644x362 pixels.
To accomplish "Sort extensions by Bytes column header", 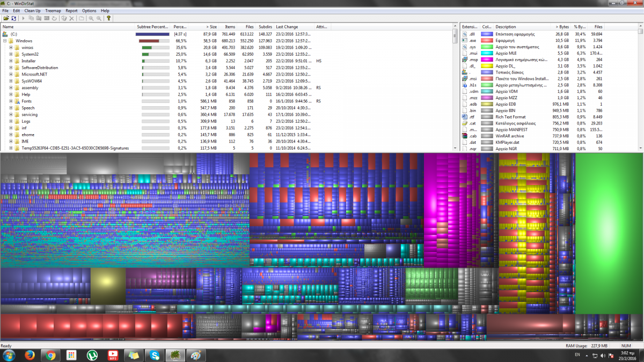I will click(562, 27).
